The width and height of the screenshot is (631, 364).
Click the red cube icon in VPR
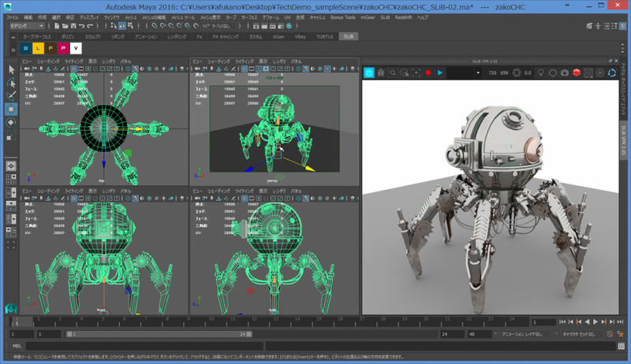click(x=577, y=73)
